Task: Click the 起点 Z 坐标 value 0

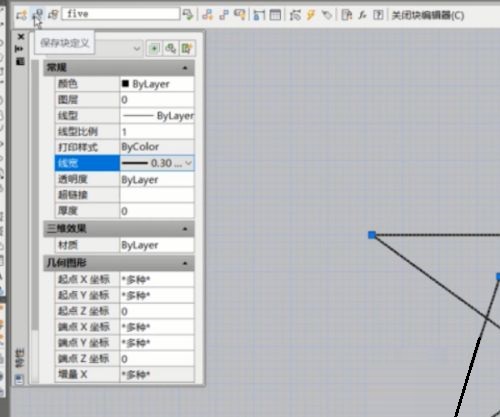Action: 157,311
